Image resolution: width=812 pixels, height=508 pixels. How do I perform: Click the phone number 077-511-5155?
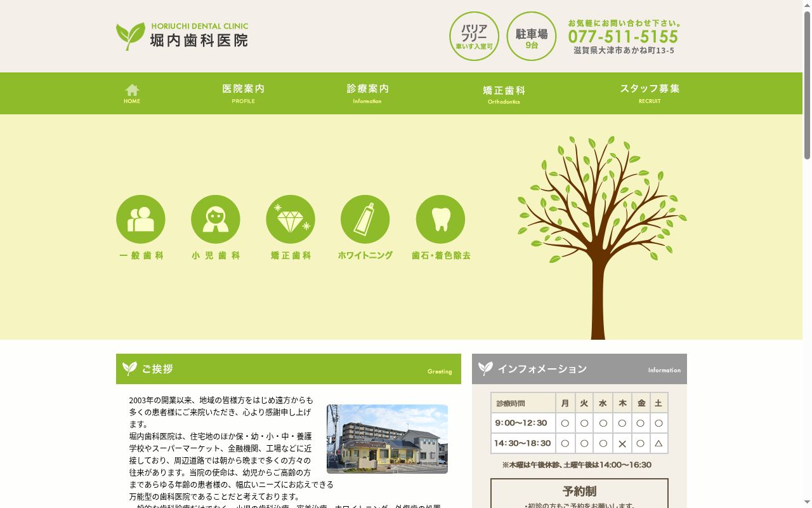(x=623, y=37)
